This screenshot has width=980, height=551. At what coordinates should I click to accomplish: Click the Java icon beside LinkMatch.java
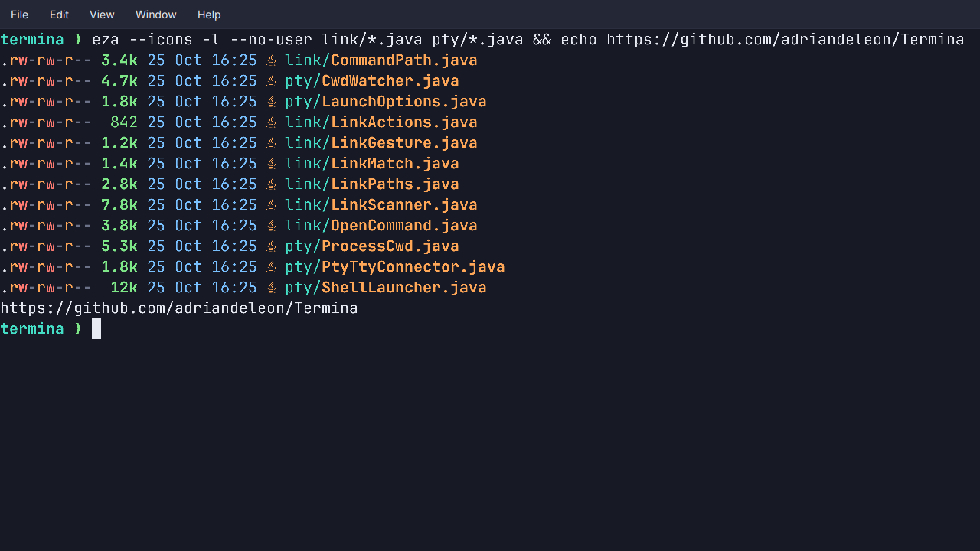pos(271,164)
